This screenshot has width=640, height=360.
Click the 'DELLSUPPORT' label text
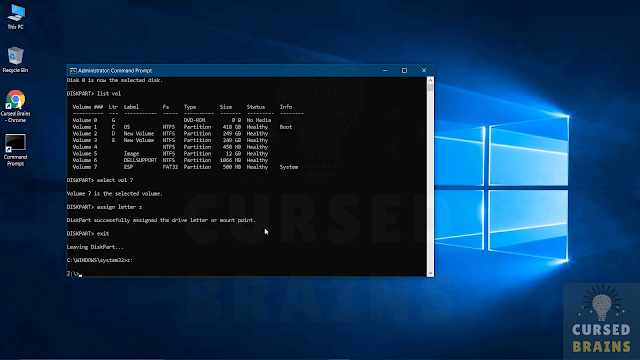click(x=140, y=160)
